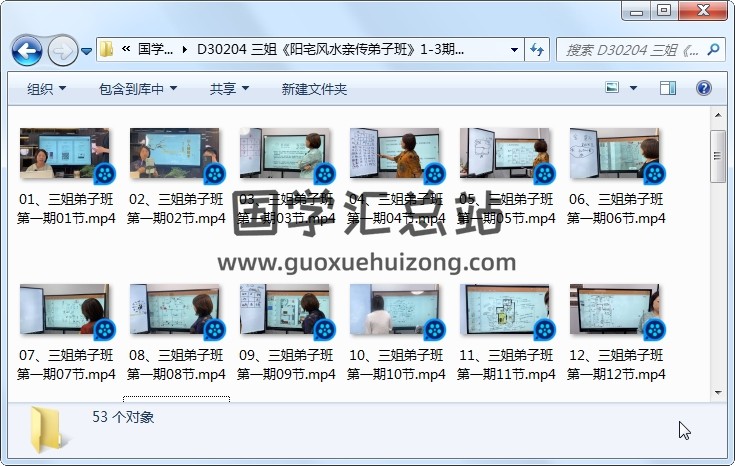Click file name 11、三姐弟子班第一期11节.mp4

506,364
